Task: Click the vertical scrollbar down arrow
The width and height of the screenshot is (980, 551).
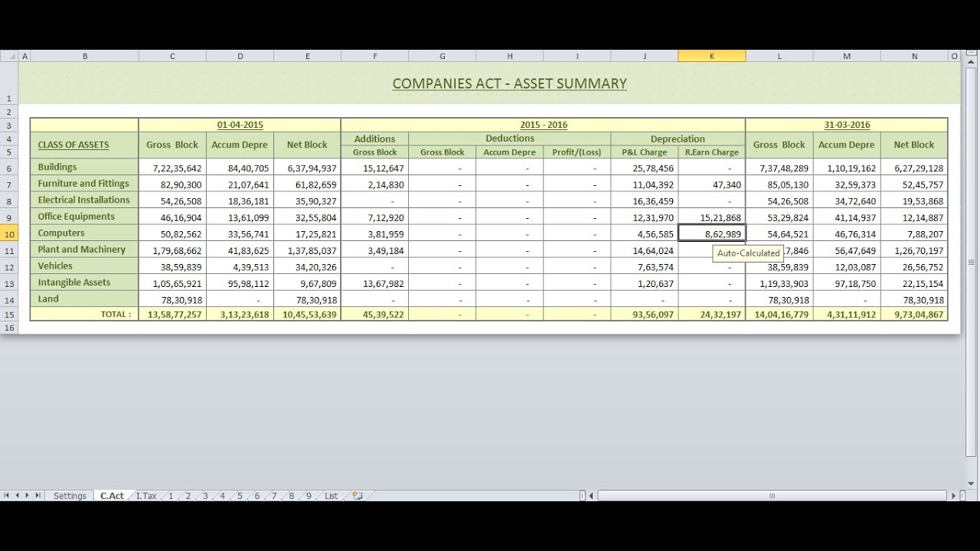Action: [x=972, y=484]
